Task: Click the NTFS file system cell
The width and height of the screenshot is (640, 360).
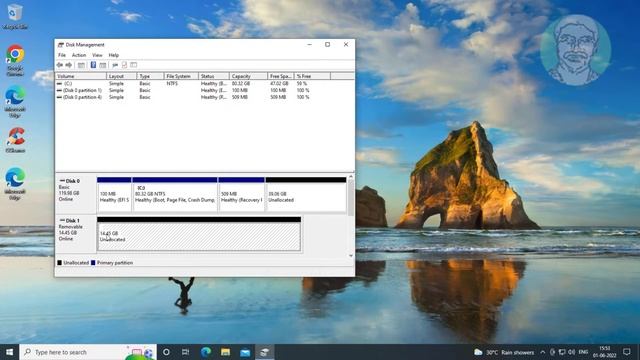Action: (x=172, y=83)
